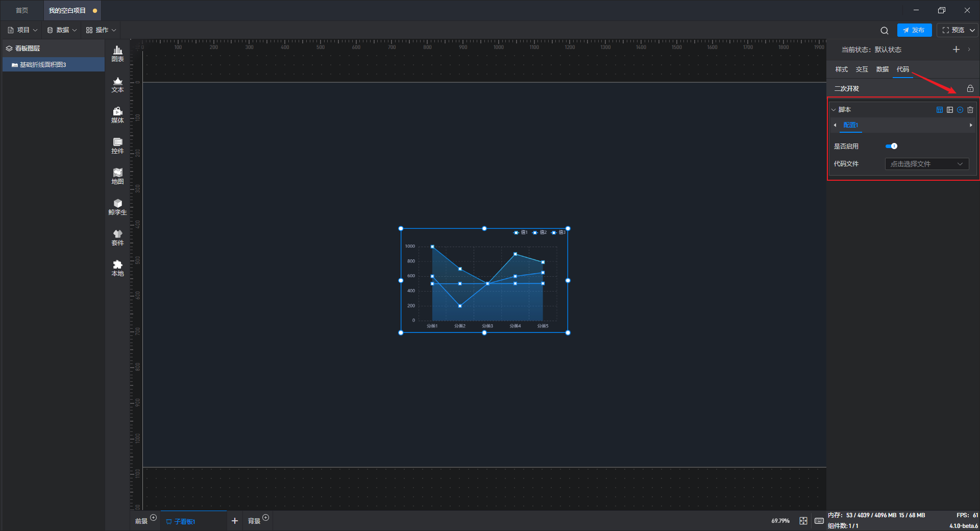Click the search magnifier icon

[x=885, y=30]
